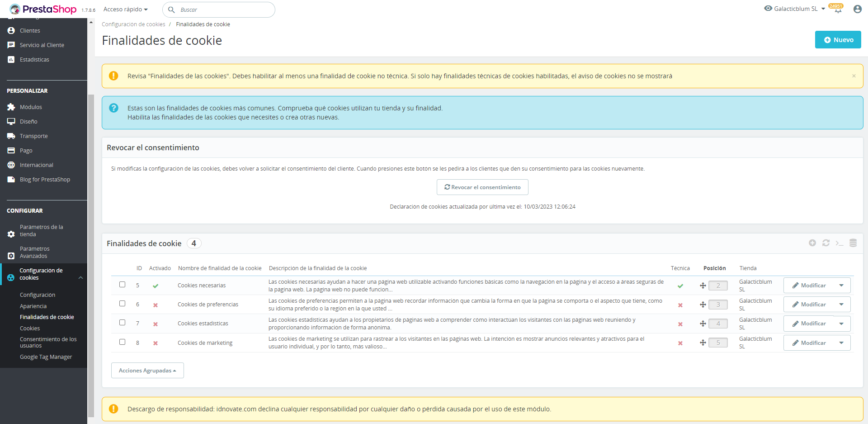Open the Configuración submenu item
This screenshot has height=424, width=868.
click(38, 295)
